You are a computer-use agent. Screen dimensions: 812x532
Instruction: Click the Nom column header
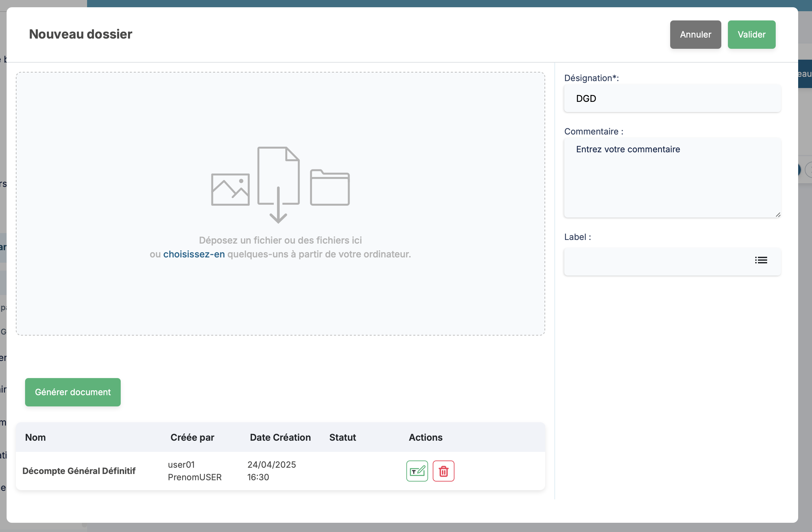tap(35, 437)
